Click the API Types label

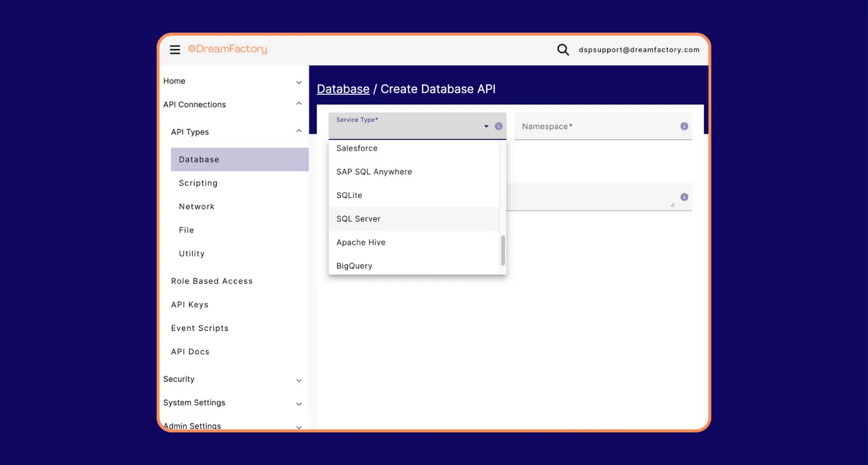(x=190, y=132)
